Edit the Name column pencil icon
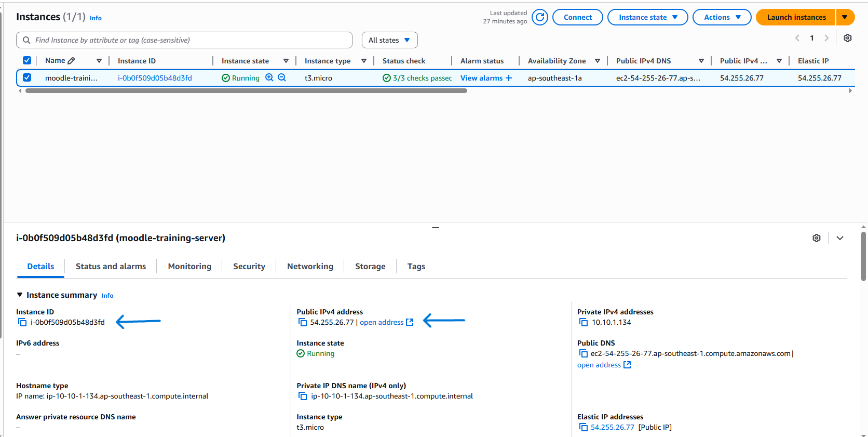This screenshot has width=868, height=437. [71, 61]
